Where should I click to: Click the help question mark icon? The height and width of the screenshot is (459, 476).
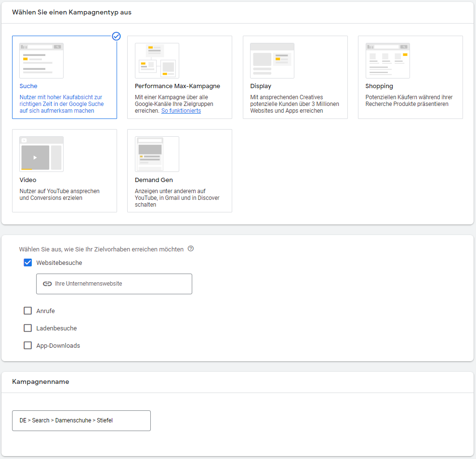(x=191, y=249)
